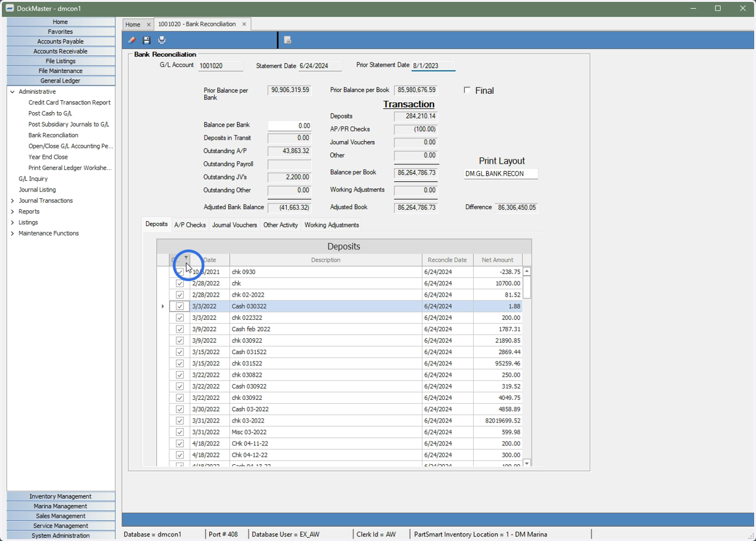The image size is (756, 541).
Task: Collapse the Administrative tree node
Action: (12, 92)
